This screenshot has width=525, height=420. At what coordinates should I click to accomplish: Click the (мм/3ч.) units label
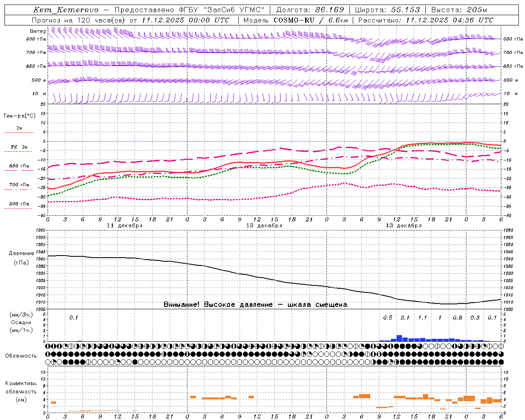coord(21,315)
